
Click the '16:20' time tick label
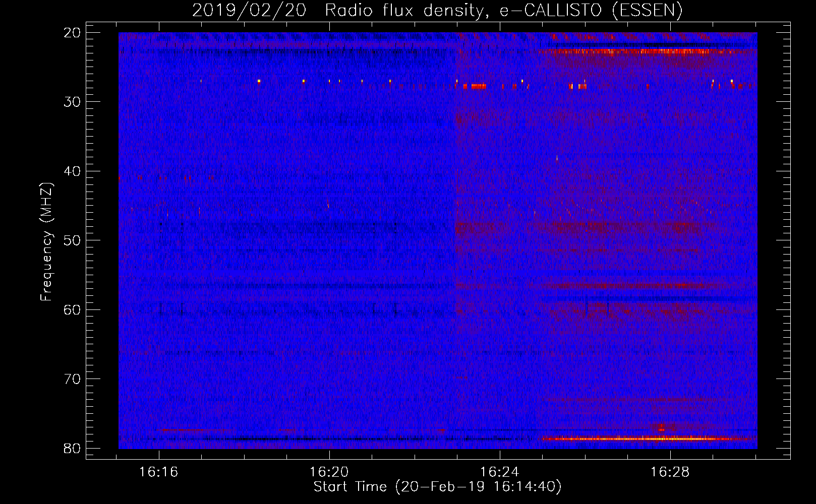click(x=329, y=472)
